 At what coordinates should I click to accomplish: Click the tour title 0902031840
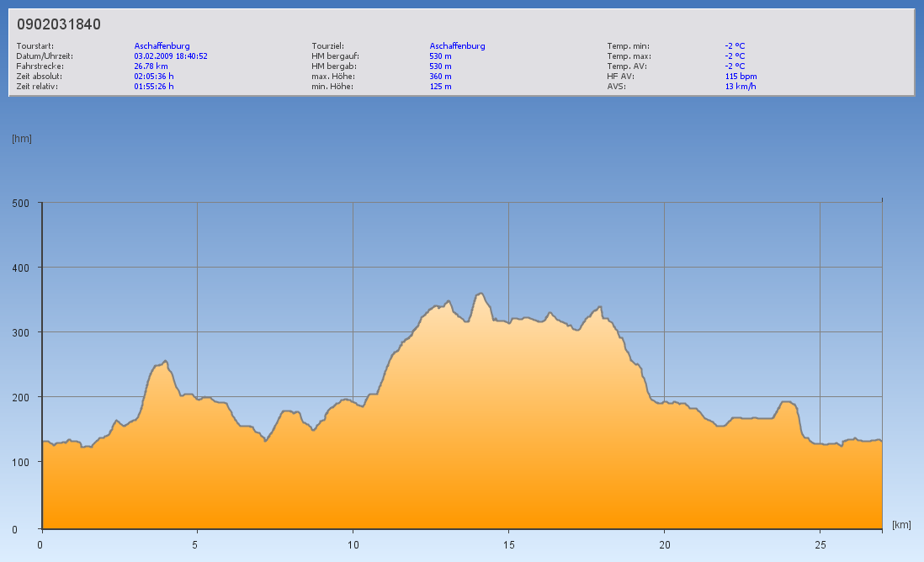pos(59,24)
